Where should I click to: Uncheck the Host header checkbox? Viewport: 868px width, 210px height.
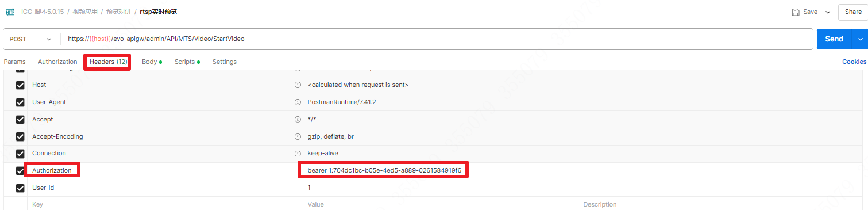pyautogui.click(x=20, y=85)
